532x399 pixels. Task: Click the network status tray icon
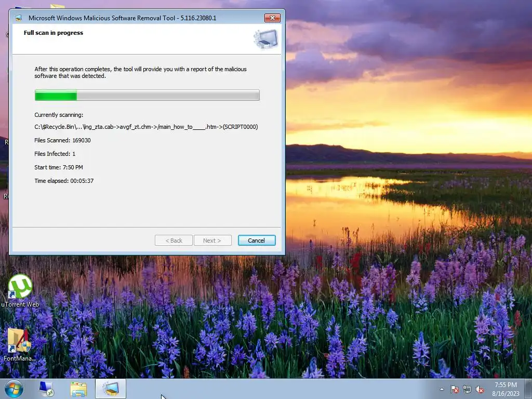pos(467,389)
